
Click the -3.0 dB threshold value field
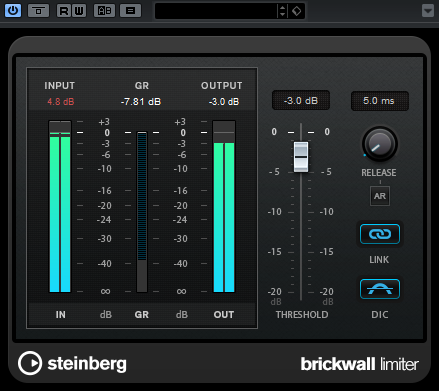click(x=301, y=100)
